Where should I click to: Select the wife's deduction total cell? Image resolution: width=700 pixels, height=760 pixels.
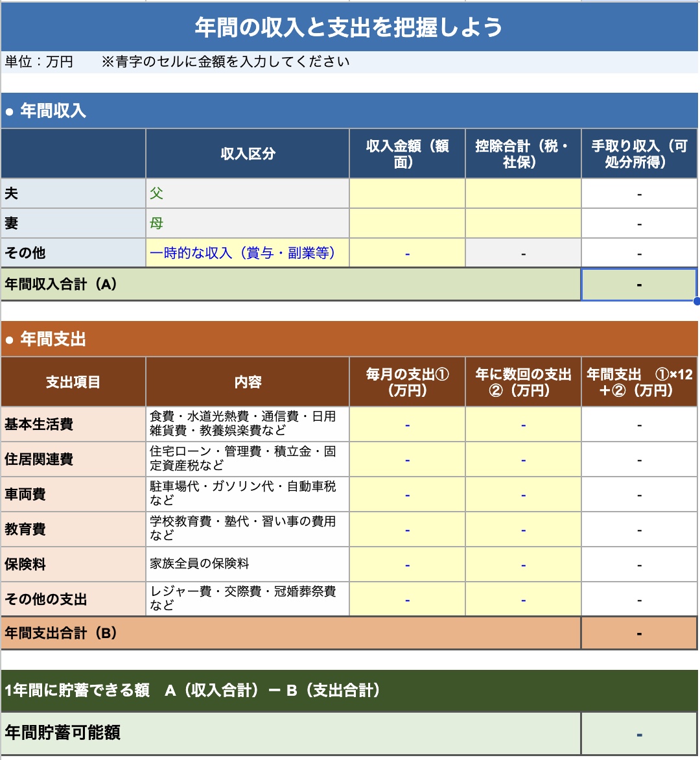(x=523, y=223)
